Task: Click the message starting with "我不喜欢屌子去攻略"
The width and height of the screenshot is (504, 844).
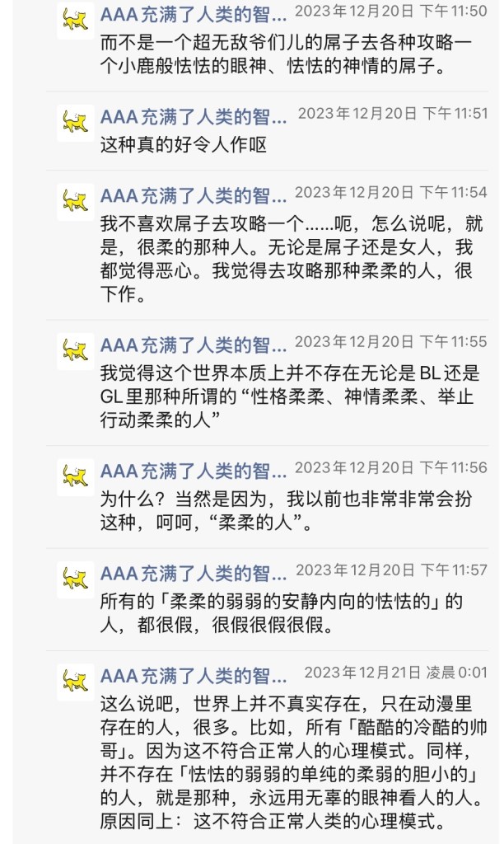Action: pyautogui.click(x=288, y=259)
